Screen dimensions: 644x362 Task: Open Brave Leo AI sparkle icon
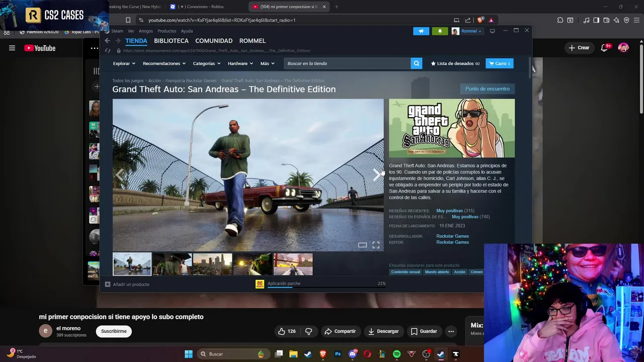pos(616,20)
